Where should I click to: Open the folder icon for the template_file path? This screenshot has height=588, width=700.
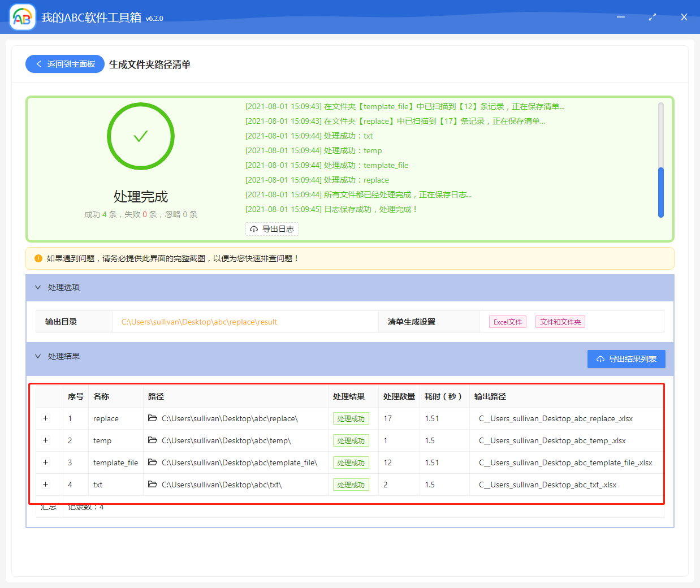point(152,462)
